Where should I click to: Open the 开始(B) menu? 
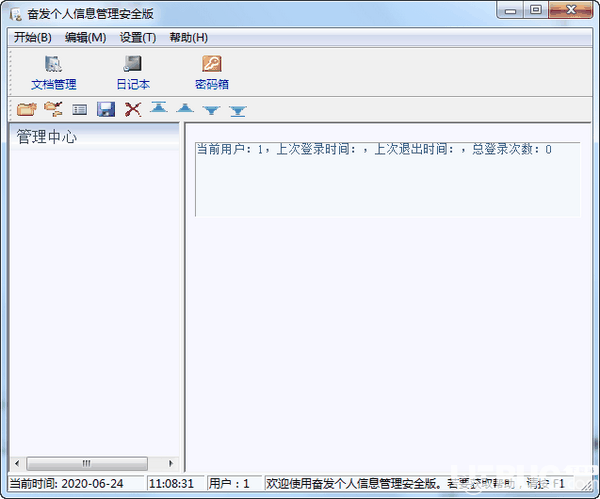33,38
